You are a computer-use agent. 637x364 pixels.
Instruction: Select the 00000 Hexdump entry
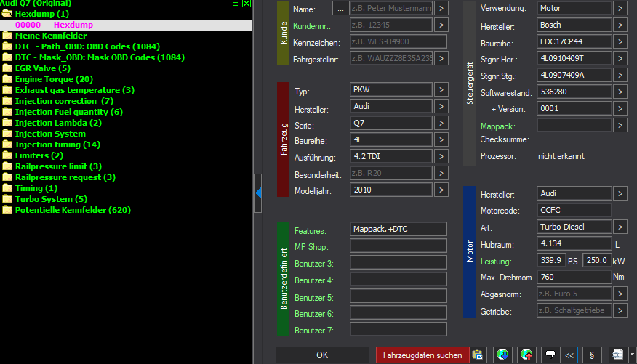point(54,25)
